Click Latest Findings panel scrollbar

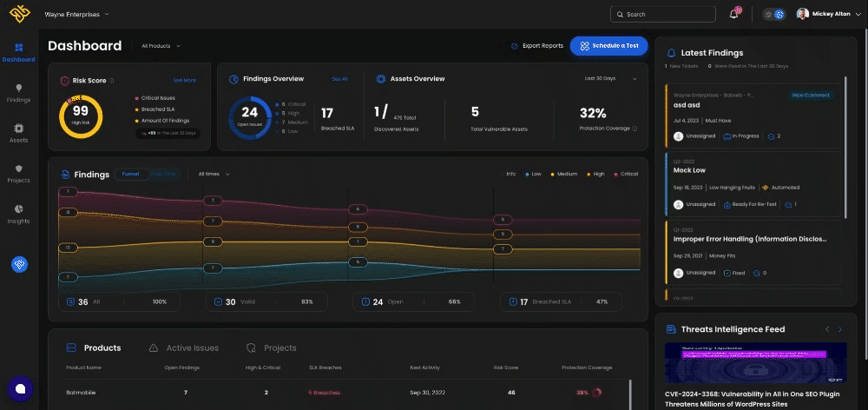(x=845, y=147)
